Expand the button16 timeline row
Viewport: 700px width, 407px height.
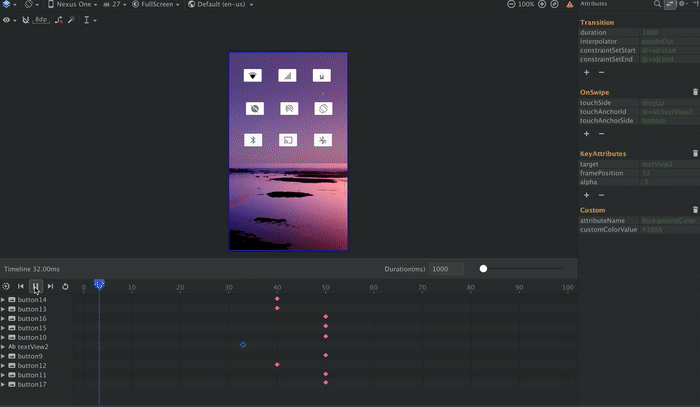point(3,319)
